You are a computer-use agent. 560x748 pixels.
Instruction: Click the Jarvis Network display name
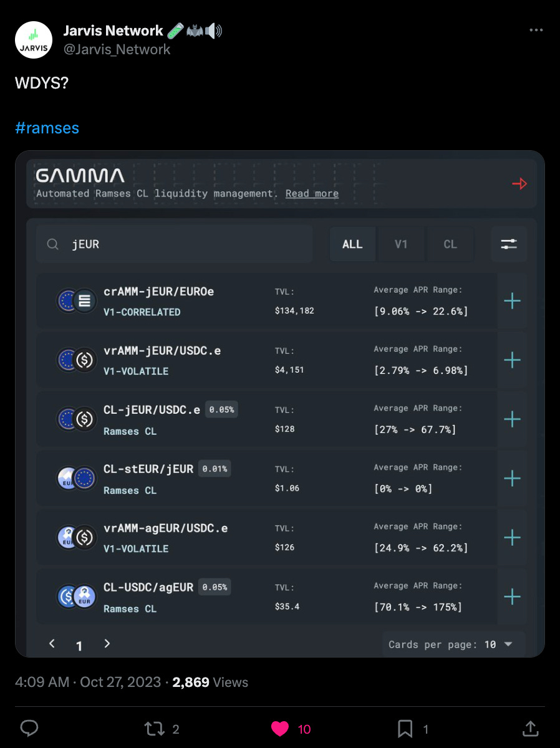113,30
